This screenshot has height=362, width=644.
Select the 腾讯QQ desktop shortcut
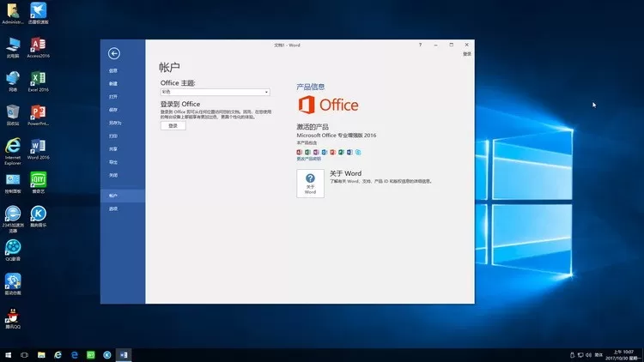click(x=13, y=318)
